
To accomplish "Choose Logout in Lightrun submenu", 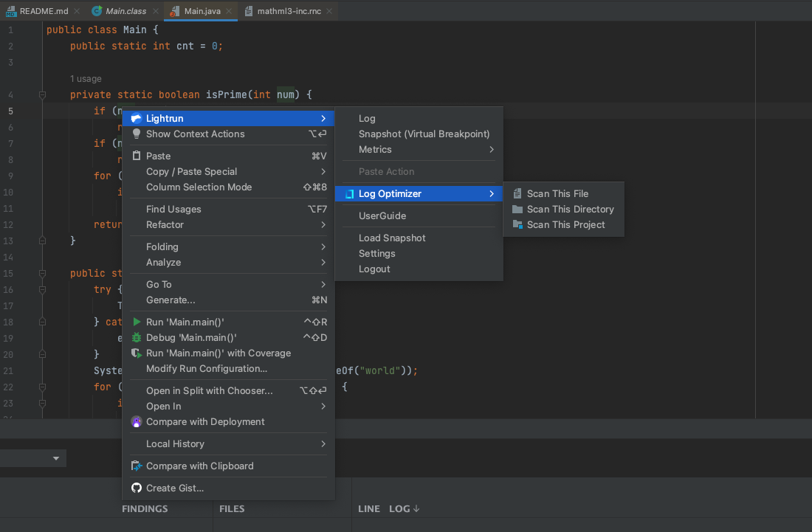I will coord(374,269).
